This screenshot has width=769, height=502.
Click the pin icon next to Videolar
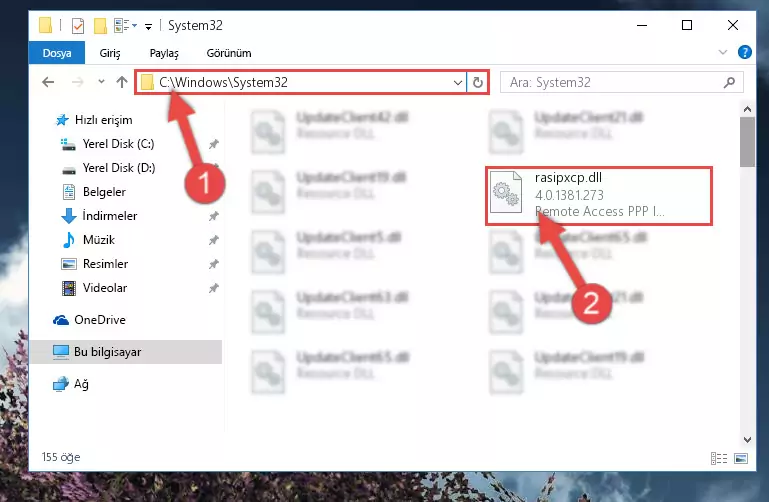coord(213,288)
